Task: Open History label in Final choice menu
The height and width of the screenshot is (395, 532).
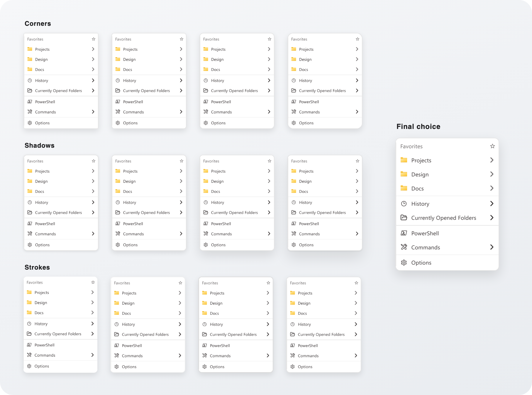Action: pos(420,204)
